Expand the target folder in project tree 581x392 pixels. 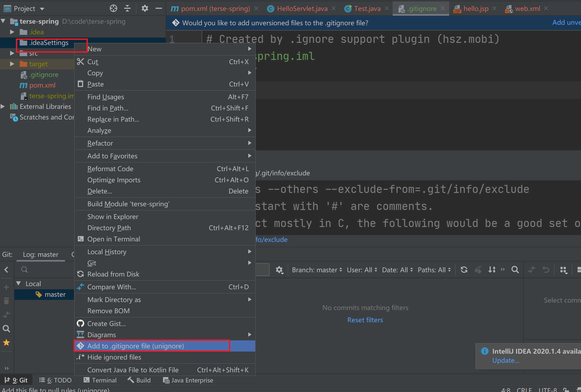[x=12, y=64]
